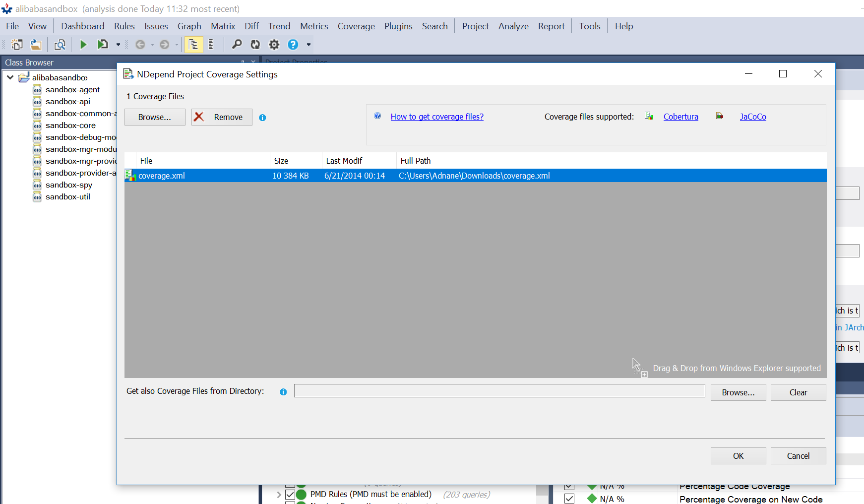864x504 pixels.
Task: Click info icon next to Remove button
Action: (x=262, y=118)
